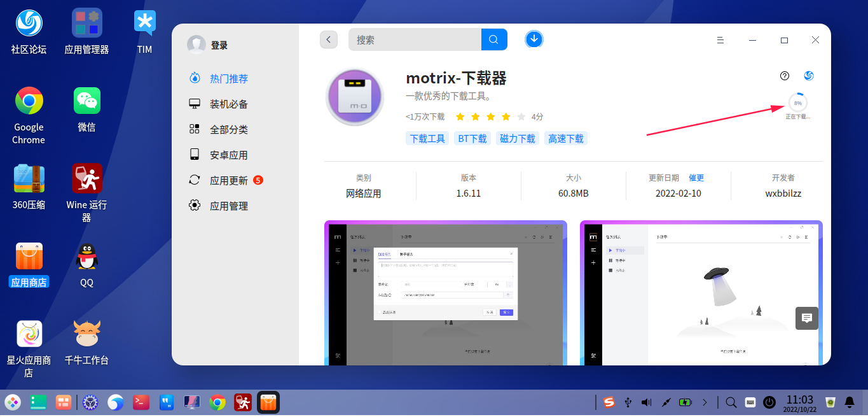Launch WeChat from the desktop
This screenshot has width=868, height=417.
click(x=86, y=101)
